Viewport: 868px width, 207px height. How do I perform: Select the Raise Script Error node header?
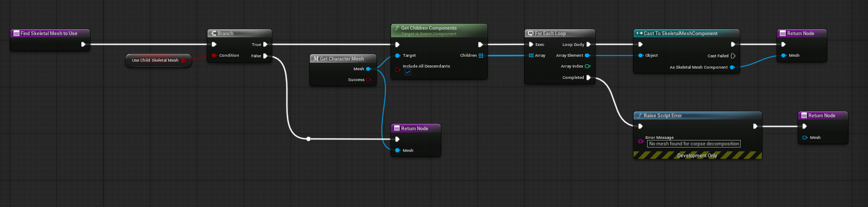coord(697,116)
